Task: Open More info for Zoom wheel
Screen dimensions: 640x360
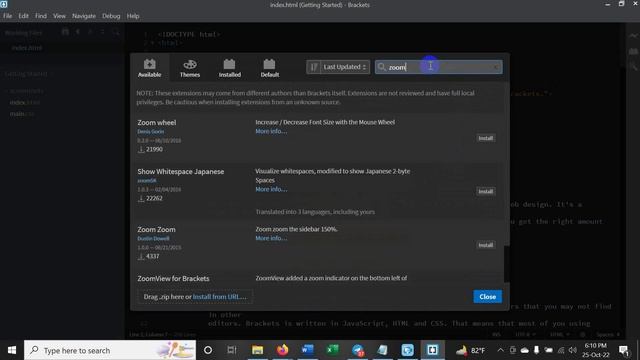Action: click(x=271, y=131)
